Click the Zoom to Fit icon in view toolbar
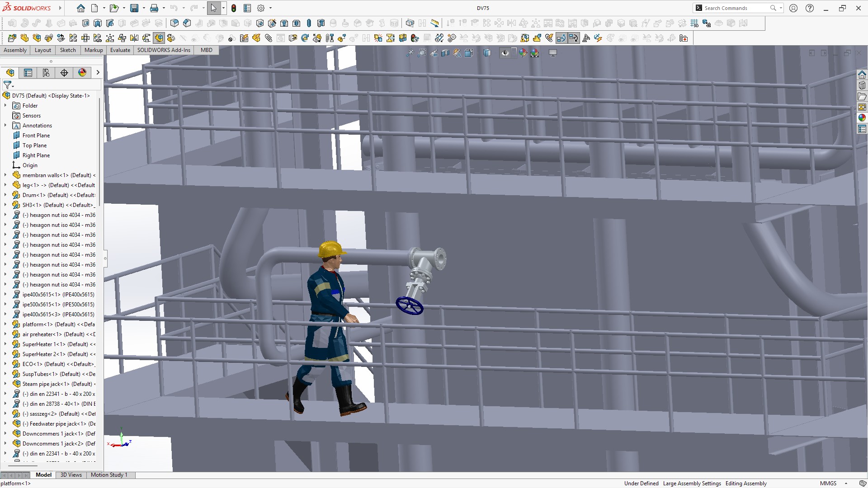 (x=410, y=53)
